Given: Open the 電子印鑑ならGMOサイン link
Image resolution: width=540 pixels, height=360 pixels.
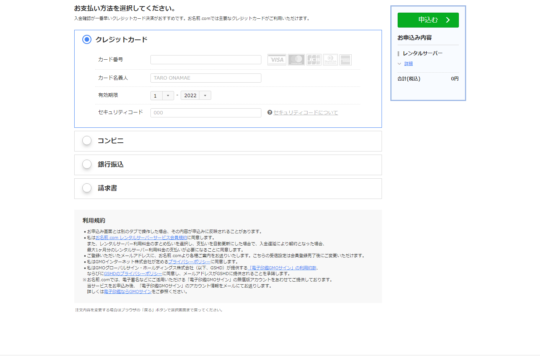Looking at the screenshot, I should pyautogui.click(x=127, y=291).
